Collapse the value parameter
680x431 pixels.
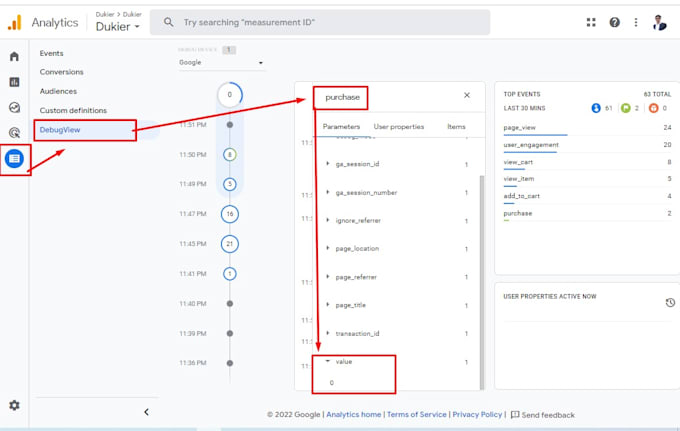pos(328,361)
